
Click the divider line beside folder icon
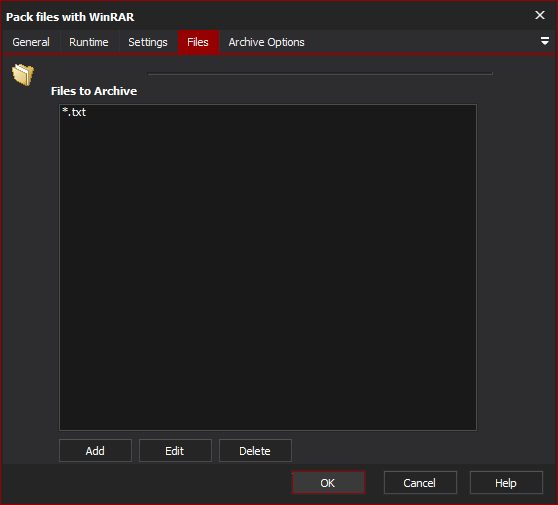tap(320, 74)
